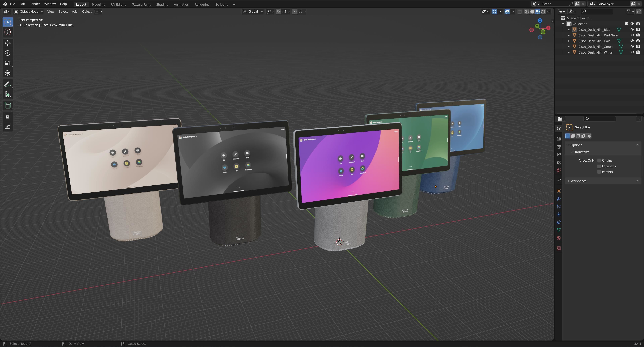Expand Cisco_Desk_Mini_White in outliner
Viewport: 644px width, 347px height.
click(569, 52)
